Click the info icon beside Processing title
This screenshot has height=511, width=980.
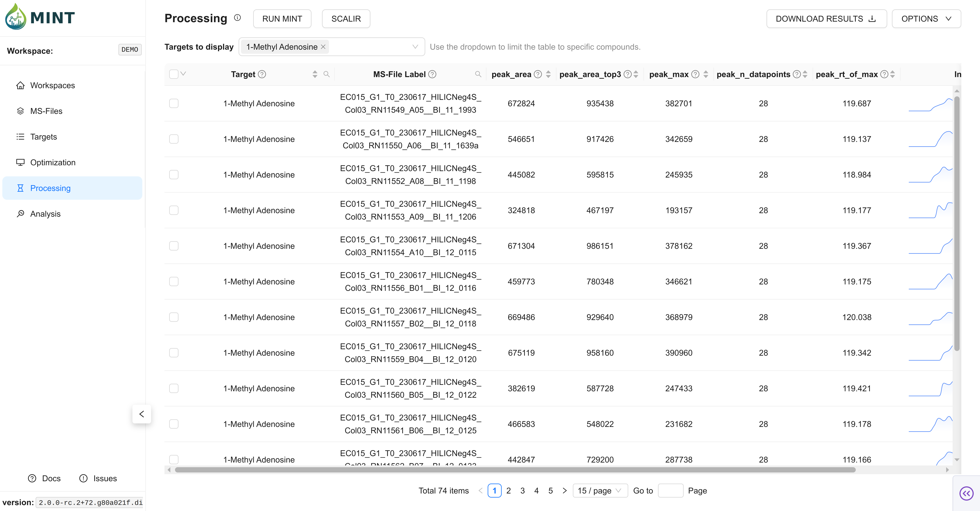point(237,18)
